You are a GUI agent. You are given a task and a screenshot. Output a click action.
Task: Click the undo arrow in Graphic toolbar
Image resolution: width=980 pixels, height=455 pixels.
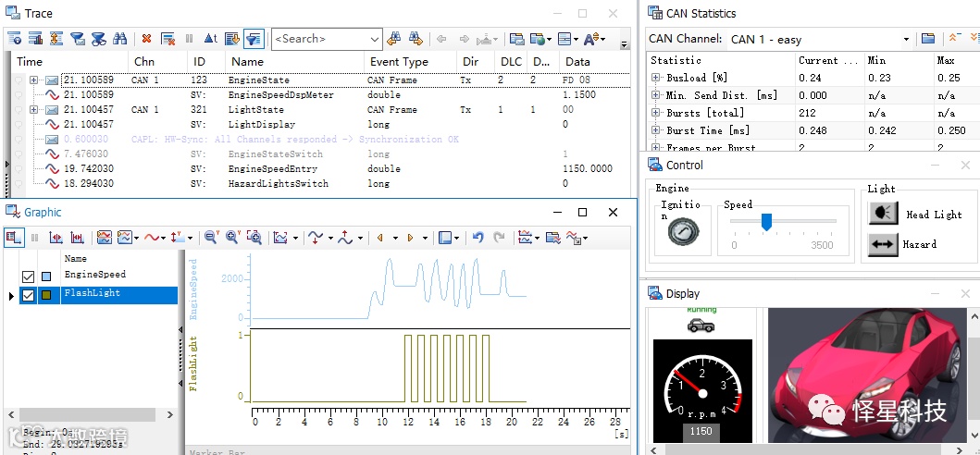[x=478, y=238]
